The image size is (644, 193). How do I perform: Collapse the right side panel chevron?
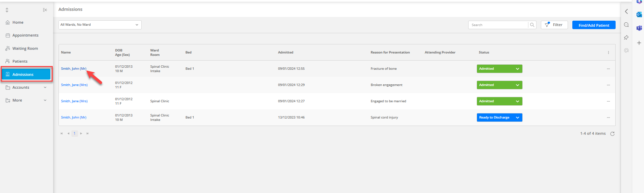tap(626, 12)
